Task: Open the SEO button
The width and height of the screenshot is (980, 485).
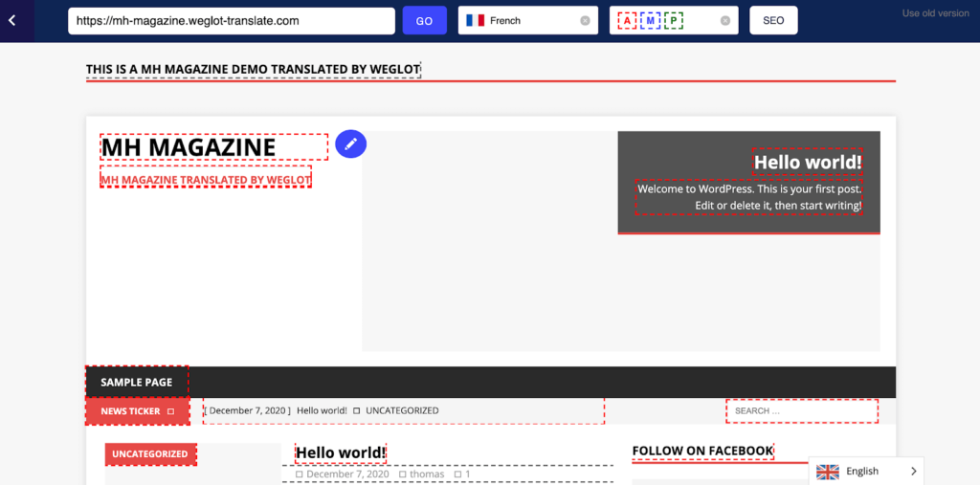Action: click(x=773, y=21)
